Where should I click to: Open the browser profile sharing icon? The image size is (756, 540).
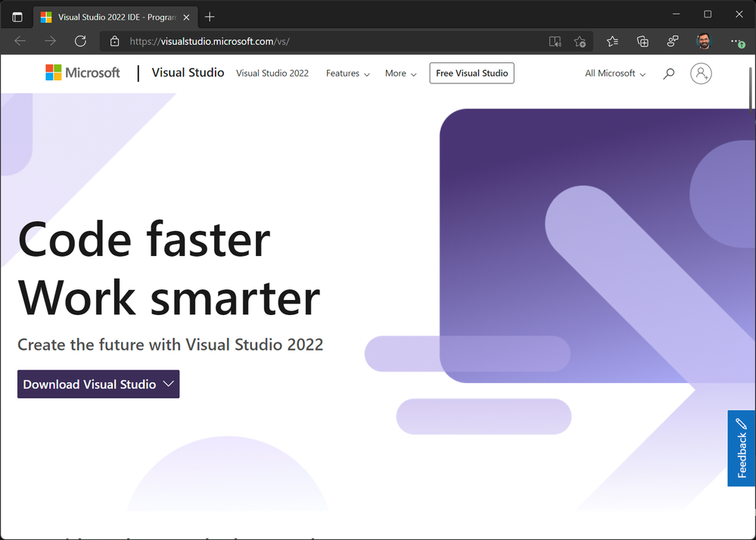tap(673, 42)
